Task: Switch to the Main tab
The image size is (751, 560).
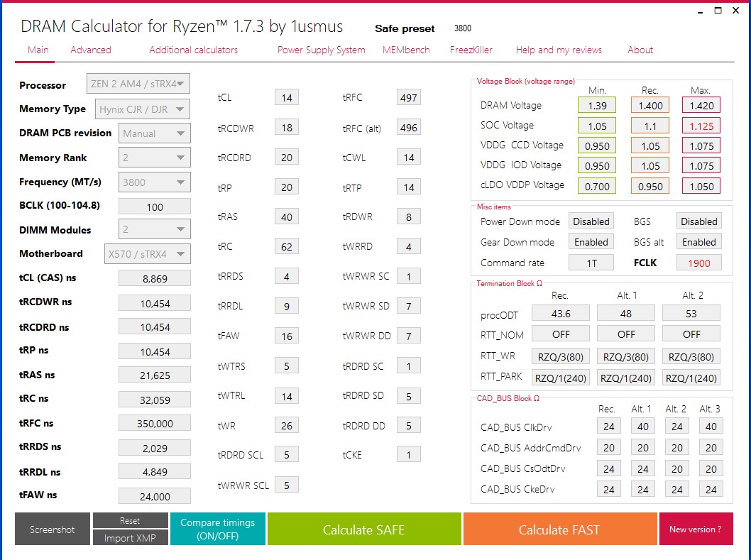Action: [38, 50]
